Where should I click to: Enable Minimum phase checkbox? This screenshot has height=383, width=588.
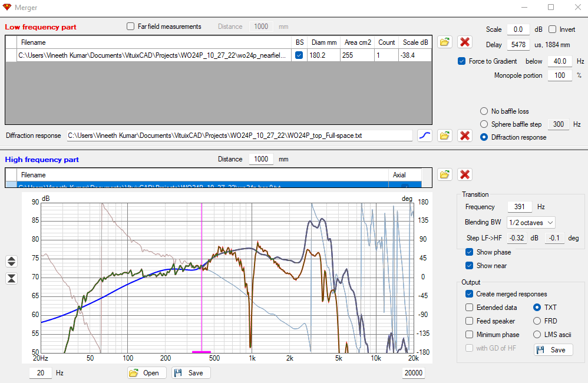pos(469,335)
